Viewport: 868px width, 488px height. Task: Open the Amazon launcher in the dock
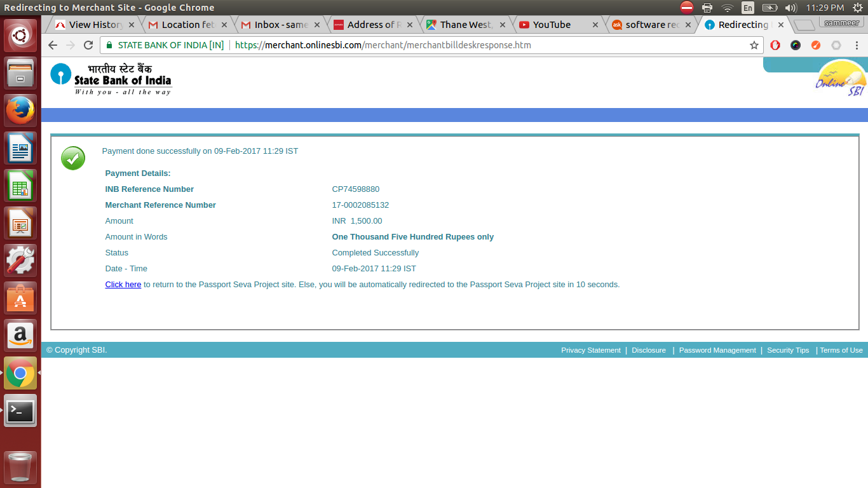pos(20,335)
